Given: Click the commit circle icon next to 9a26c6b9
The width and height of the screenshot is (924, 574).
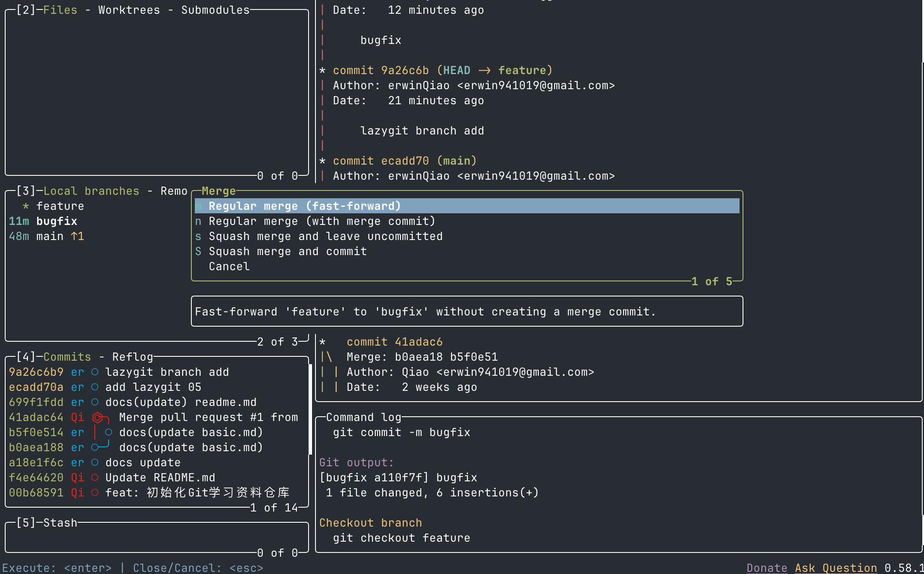Looking at the screenshot, I should coord(95,372).
